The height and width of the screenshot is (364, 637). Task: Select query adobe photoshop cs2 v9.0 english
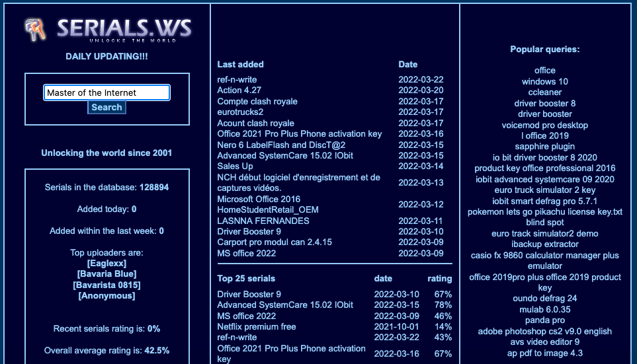pos(545,332)
